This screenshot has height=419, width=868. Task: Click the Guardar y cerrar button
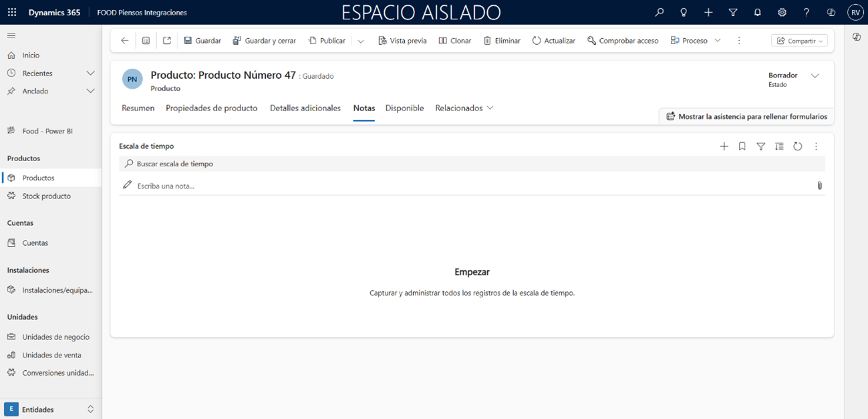(264, 41)
